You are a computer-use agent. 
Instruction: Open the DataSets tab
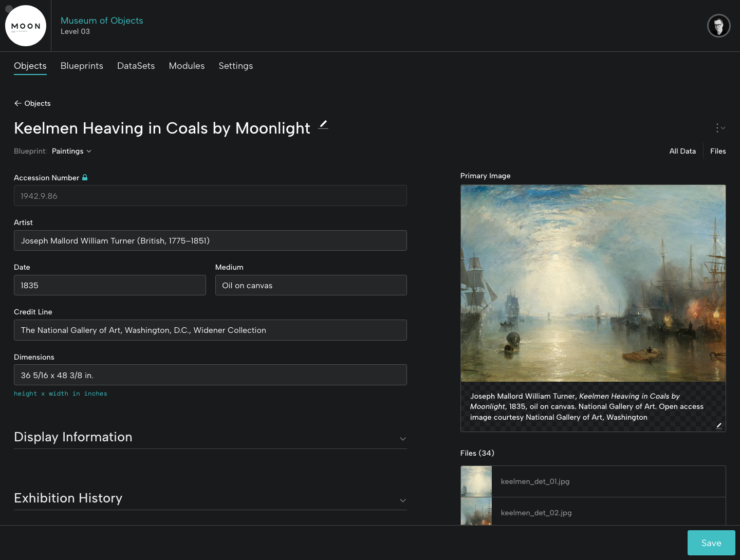click(x=136, y=66)
